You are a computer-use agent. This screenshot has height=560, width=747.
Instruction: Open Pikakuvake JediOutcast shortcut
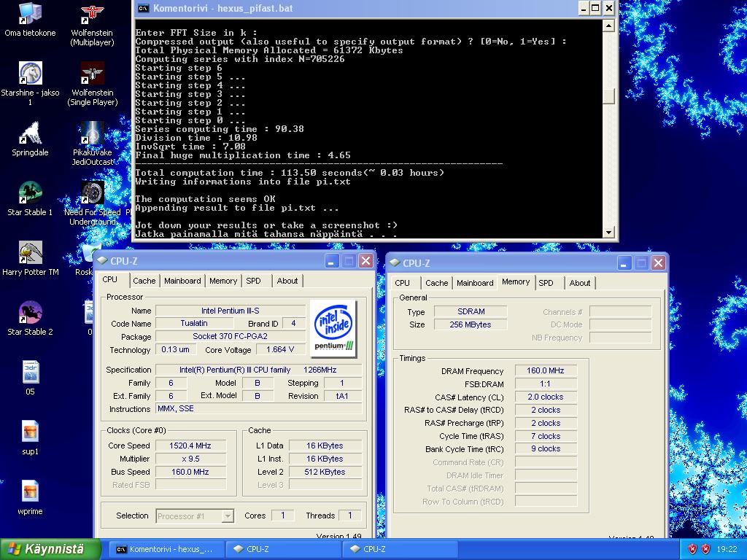(92, 143)
